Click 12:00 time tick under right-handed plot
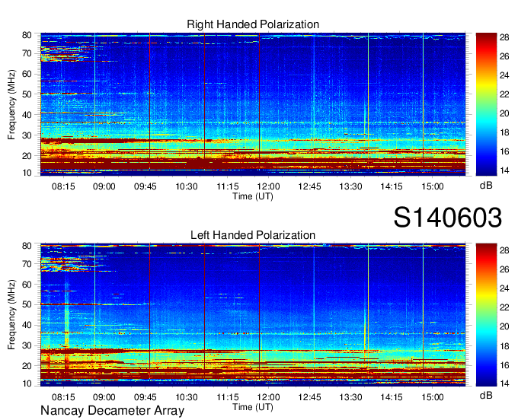 (268, 186)
